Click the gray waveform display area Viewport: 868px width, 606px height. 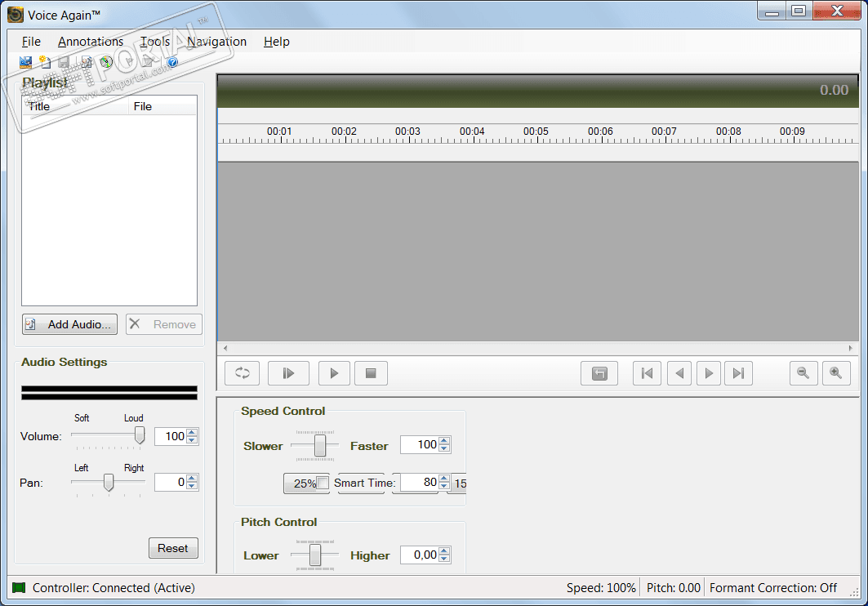point(538,252)
